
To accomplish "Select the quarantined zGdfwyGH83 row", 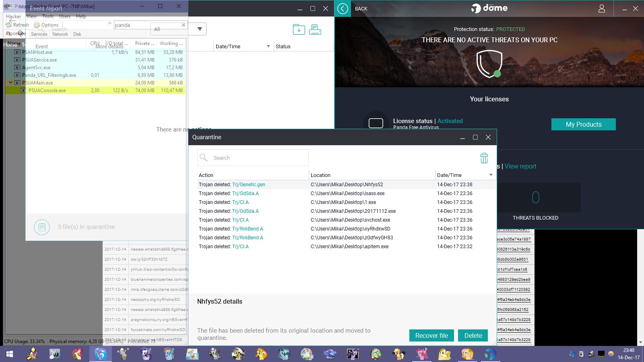I will click(x=346, y=238).
